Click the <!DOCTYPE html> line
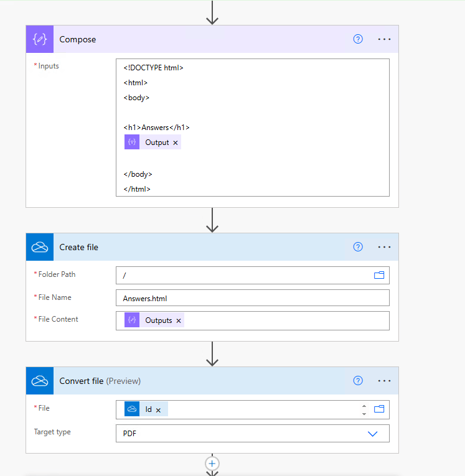Screen dimensions: 465x476 153,68
